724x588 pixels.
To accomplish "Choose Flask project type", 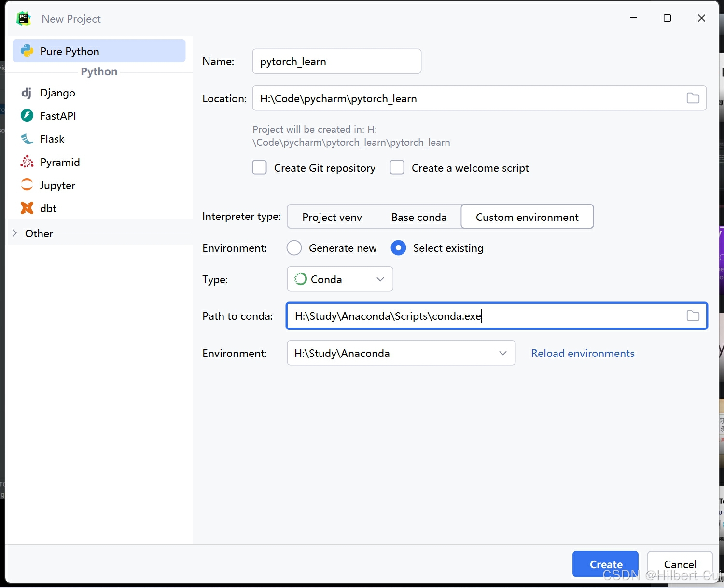I will 99,139.
